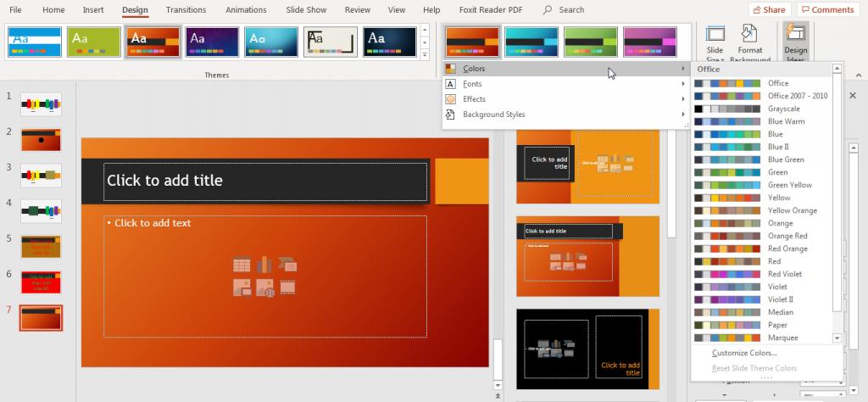Click the Design Ideas icon
Viewport: 868px width, 402px height.
(x=796, y=35)
